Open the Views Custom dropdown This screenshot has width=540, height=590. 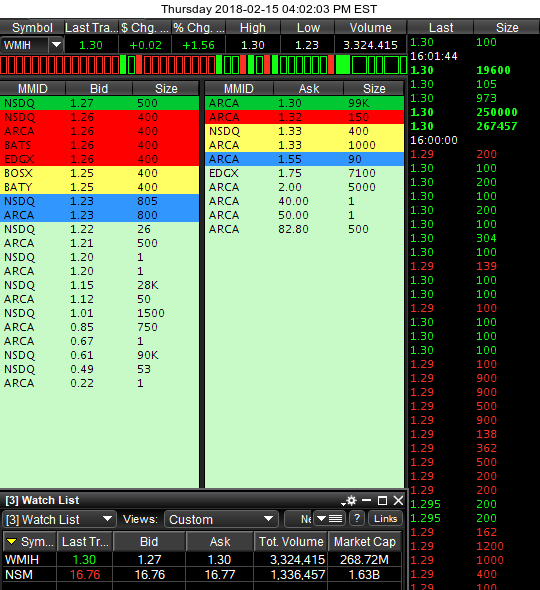(x=221, y=519)
